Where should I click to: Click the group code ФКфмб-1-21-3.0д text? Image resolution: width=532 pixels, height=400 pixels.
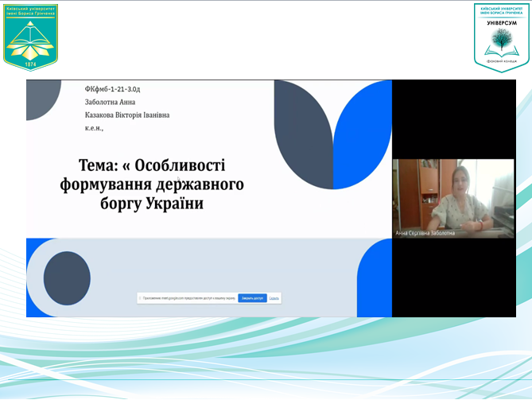click(x=112, y=89)
